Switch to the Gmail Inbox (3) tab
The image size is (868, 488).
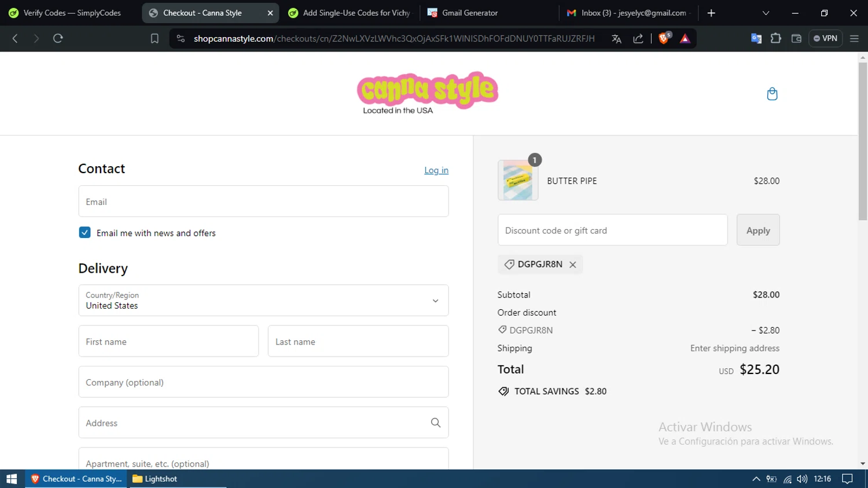coord(628,13)
